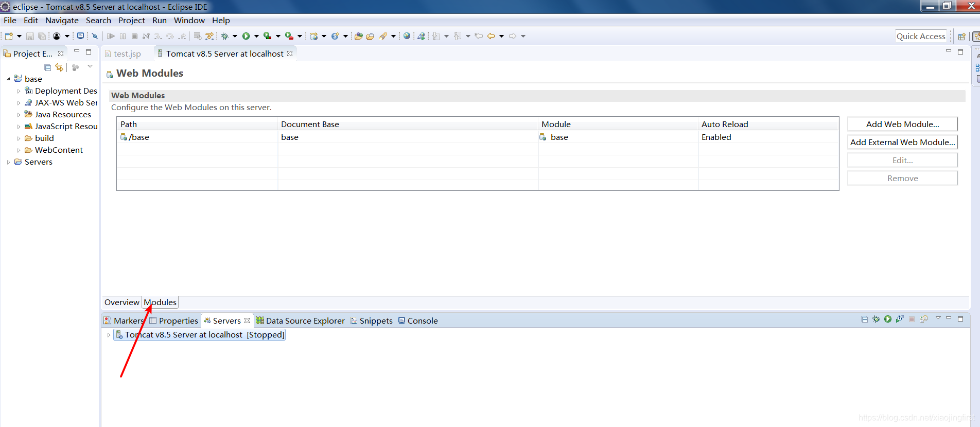Start the server in debug mode in Servers view
This screenshot has height=427, width=980.
(x=876, y=319)
